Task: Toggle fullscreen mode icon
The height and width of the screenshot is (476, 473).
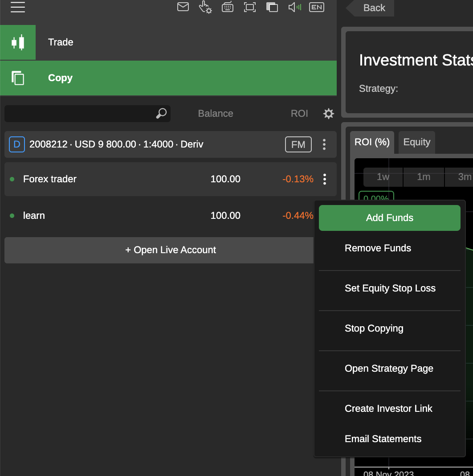Action: point(250,7)
